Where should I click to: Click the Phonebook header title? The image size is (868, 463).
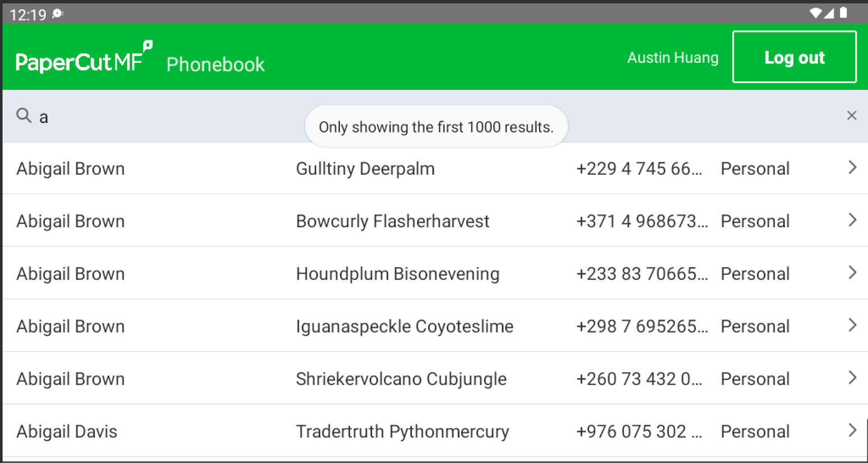215,65
